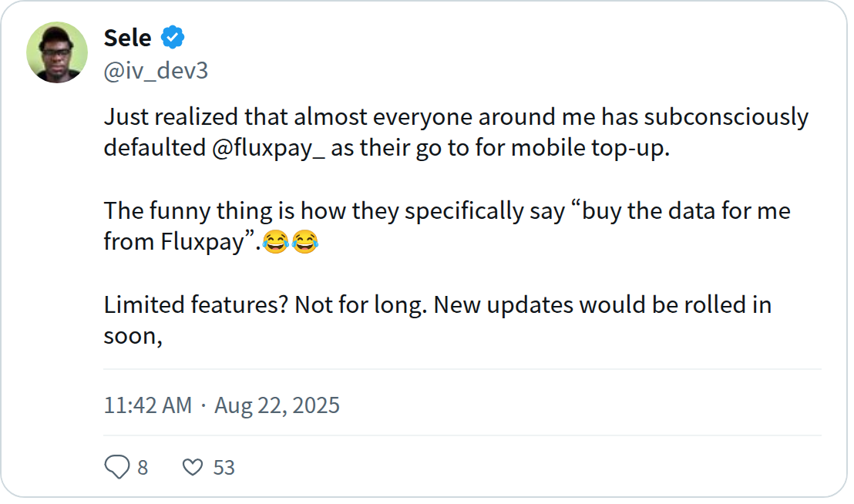854x504 pixels.
Task: Open the display name Sele
Action: 127,38
